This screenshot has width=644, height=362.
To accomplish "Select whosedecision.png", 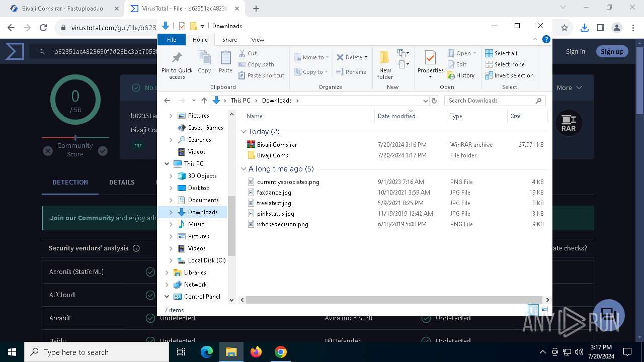I will coord(282,224).
